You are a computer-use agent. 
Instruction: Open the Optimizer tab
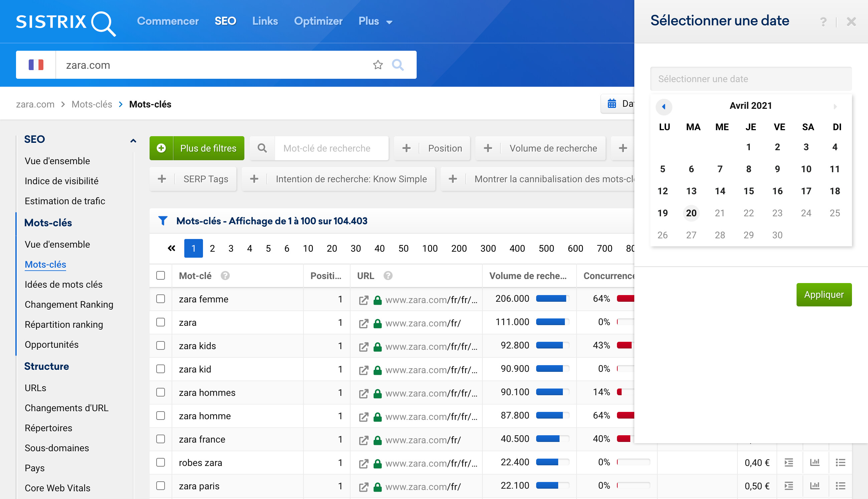tap(318, 21)
